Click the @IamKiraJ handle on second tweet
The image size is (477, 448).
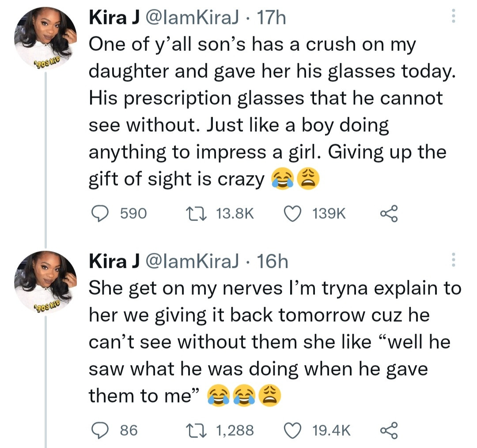coord(191,262)
